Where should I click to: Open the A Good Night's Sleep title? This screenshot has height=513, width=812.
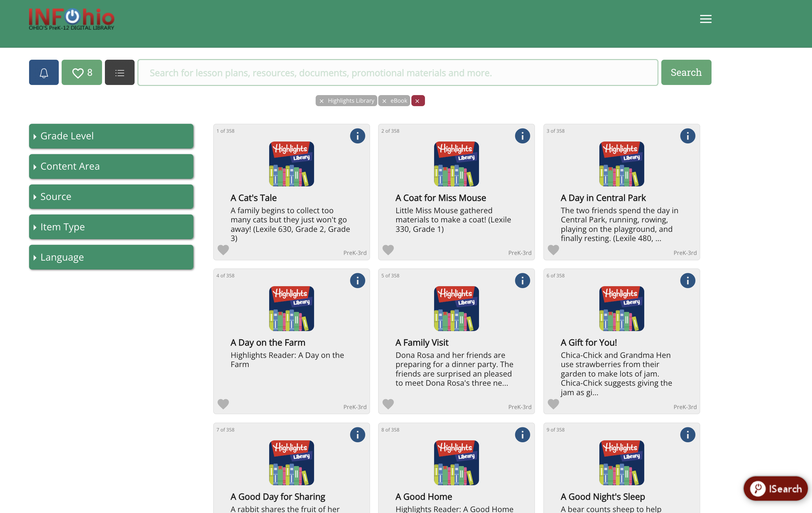tap(603, 497)
